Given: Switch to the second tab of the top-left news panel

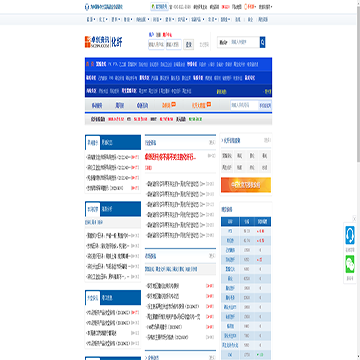Looking at the screenshot, I should 107,143.
